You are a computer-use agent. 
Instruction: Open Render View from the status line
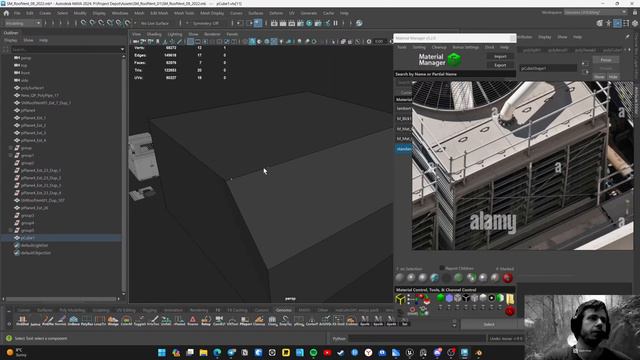pos(274,23)
